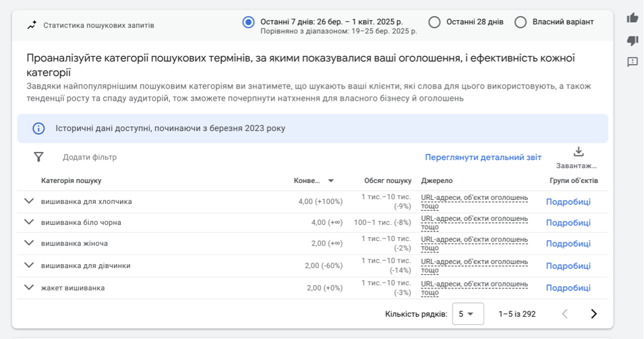
Task: Select 'Власний варіант' radio button
Action: point(521,22)
